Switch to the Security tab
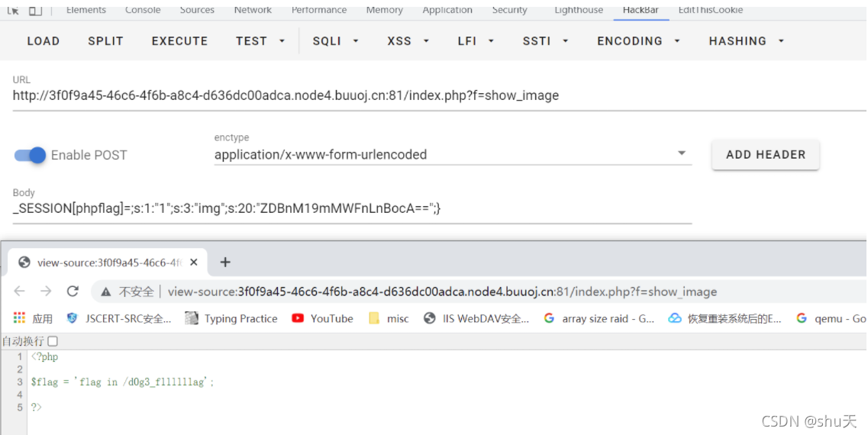Viewport: 868px width, 435px height. [x=509, y=10]
